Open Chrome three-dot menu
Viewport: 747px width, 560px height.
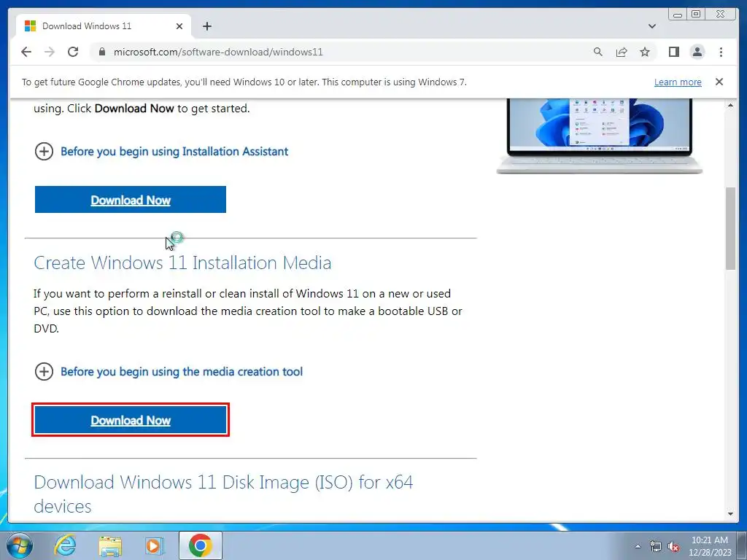[x=721, y=52]
